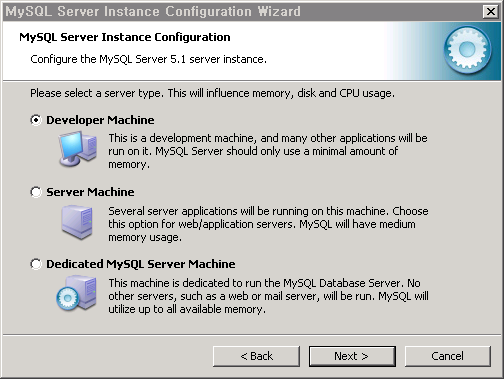Select the Server Machine radio button

[x=36, y=192]
